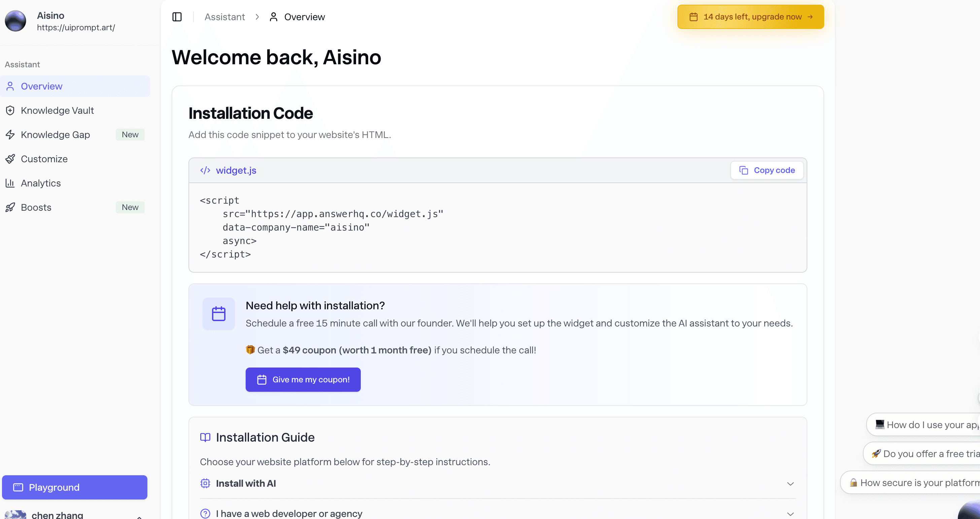980x519 pixels.
Task: Click the large calendar icon in help card
Action: pos(219,314)
